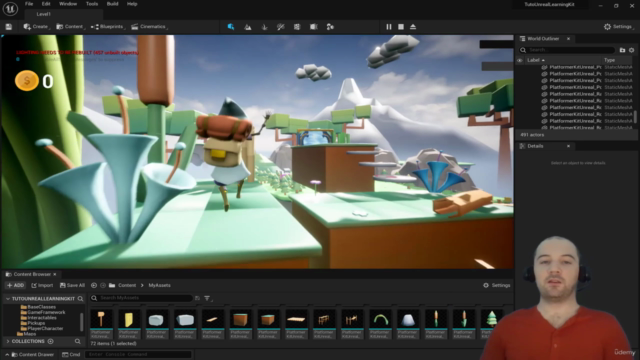Open the Build menu
640x360 pixels.
click(112, 4)
